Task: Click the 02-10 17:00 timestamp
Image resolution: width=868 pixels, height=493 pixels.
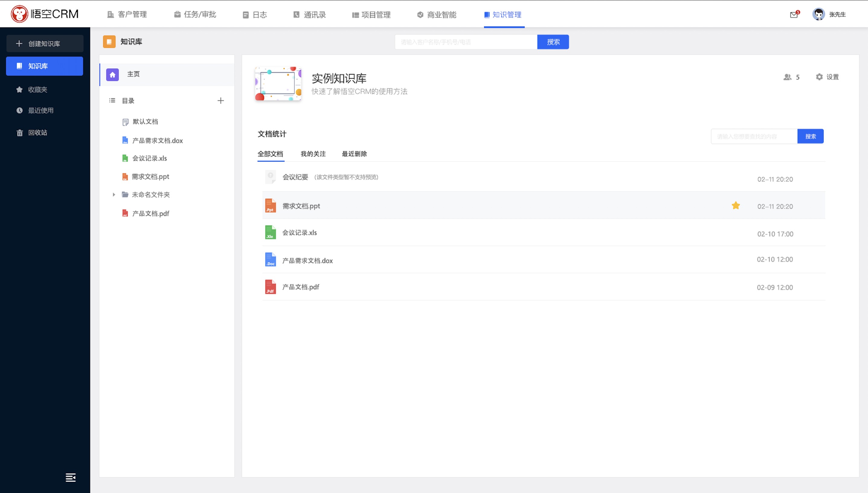Action: click(x=775, y=234)
